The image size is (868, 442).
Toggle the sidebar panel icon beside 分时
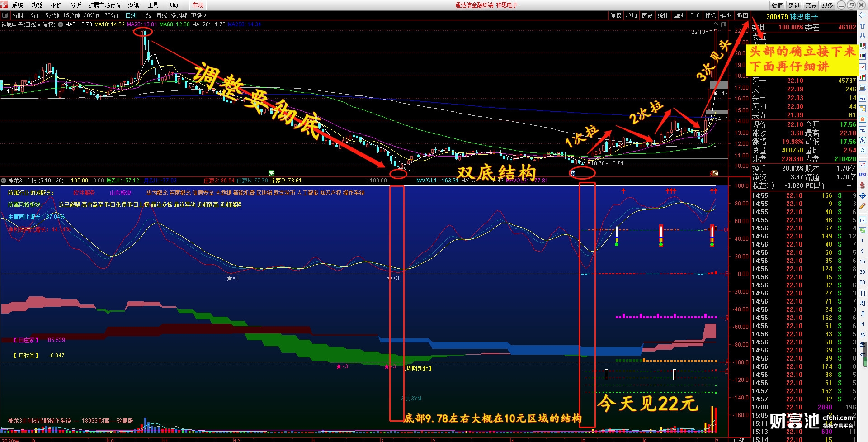[5, 15]
